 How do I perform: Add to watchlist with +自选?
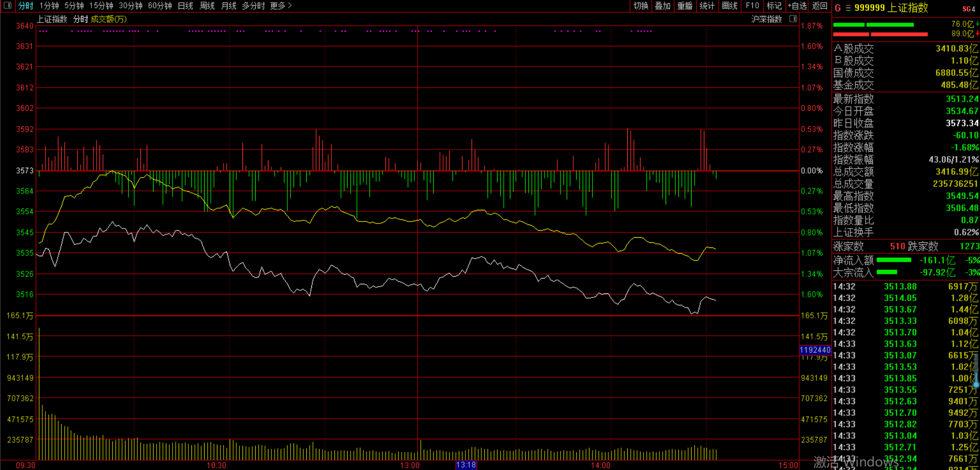(797, 6)
